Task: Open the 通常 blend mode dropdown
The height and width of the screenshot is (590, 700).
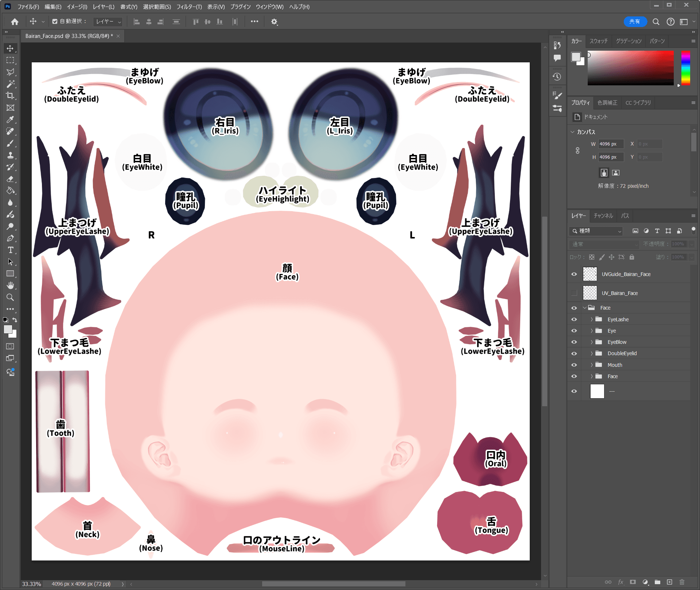Action: [x=604, y=244]
